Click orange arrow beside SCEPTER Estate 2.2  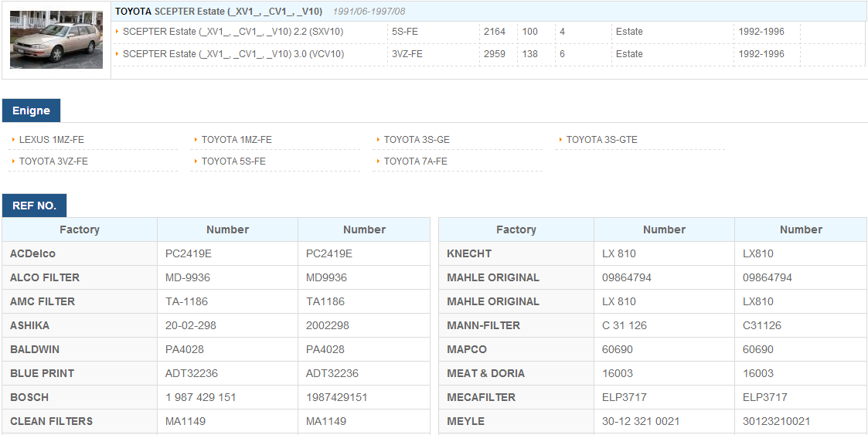click(x=117, y=32)
